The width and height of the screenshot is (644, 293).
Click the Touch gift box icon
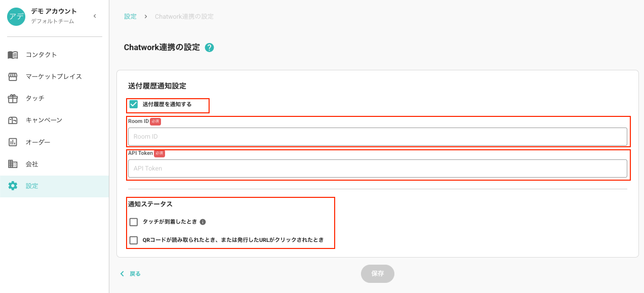click(x=13, y=98)
